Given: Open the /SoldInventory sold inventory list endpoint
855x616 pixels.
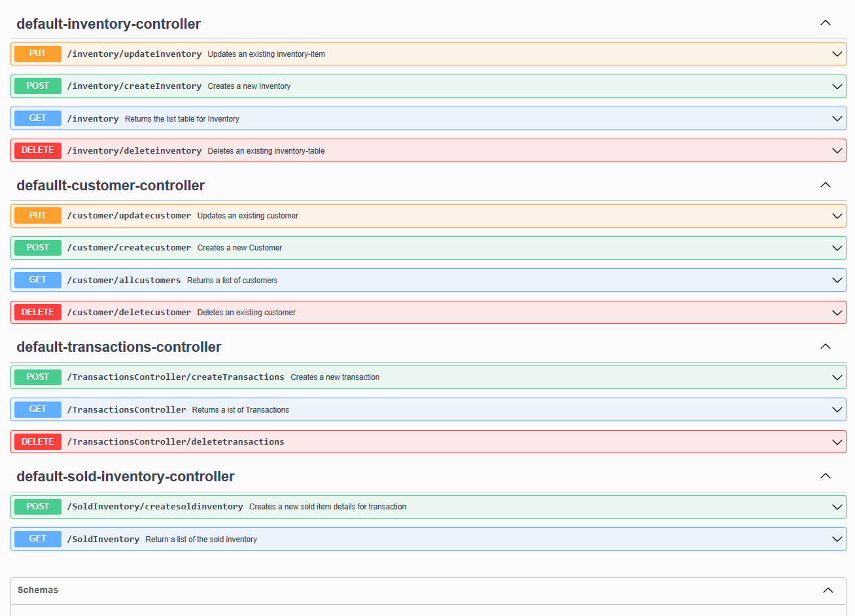Looking at the screenshot, I should coord(425,538).
